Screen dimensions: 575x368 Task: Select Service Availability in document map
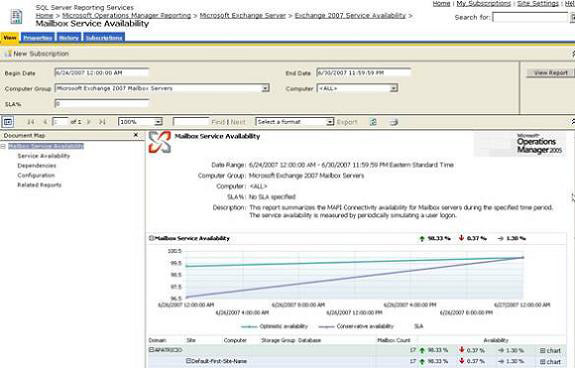(44, 156)
